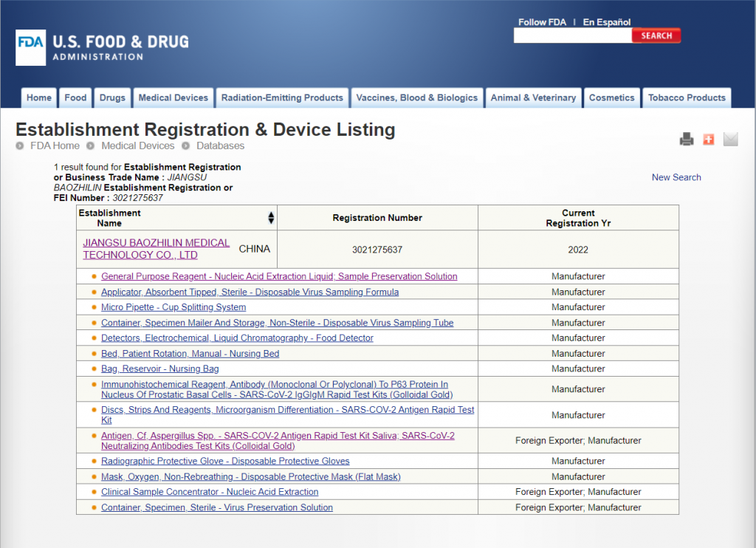
Task: Click the orange bullet beside Micro Pipette listing
Action: click(x=94, y=307)
